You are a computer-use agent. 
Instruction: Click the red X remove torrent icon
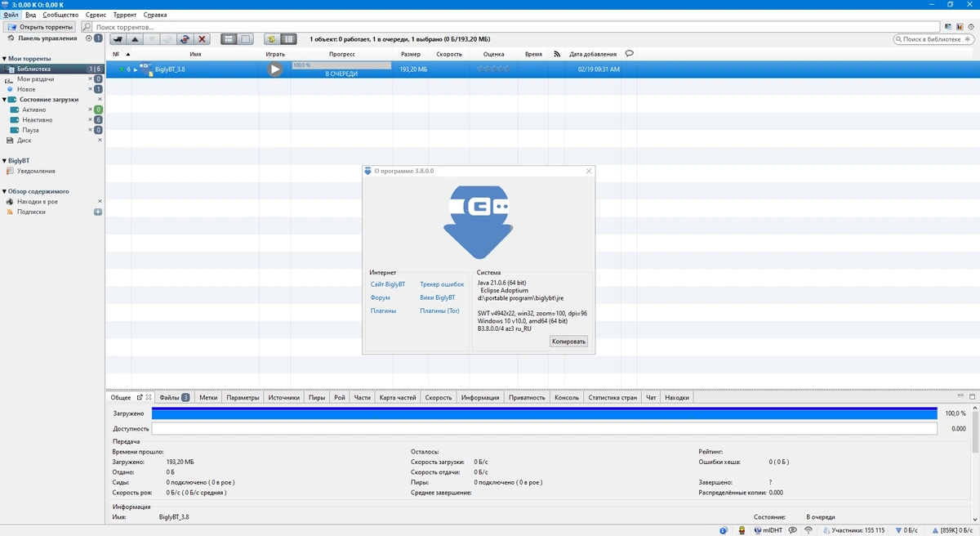pos(203,39)
